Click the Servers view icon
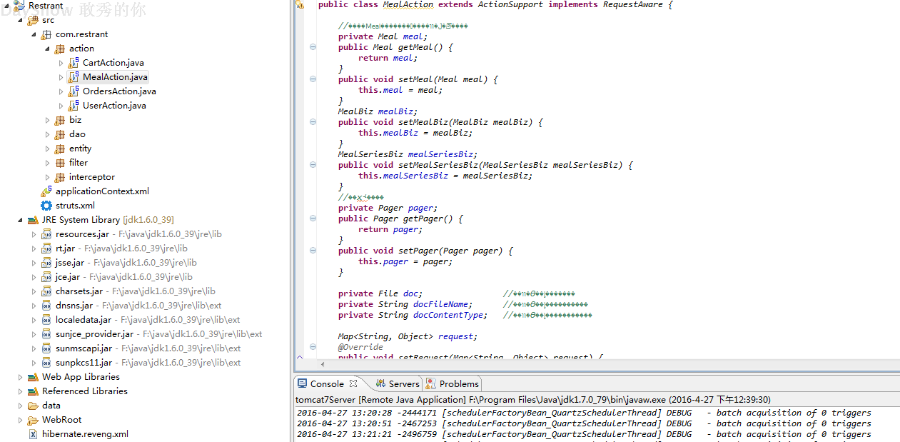Image resolution: width=900 pixels, height=442 pixels. [x=381, y=383]
